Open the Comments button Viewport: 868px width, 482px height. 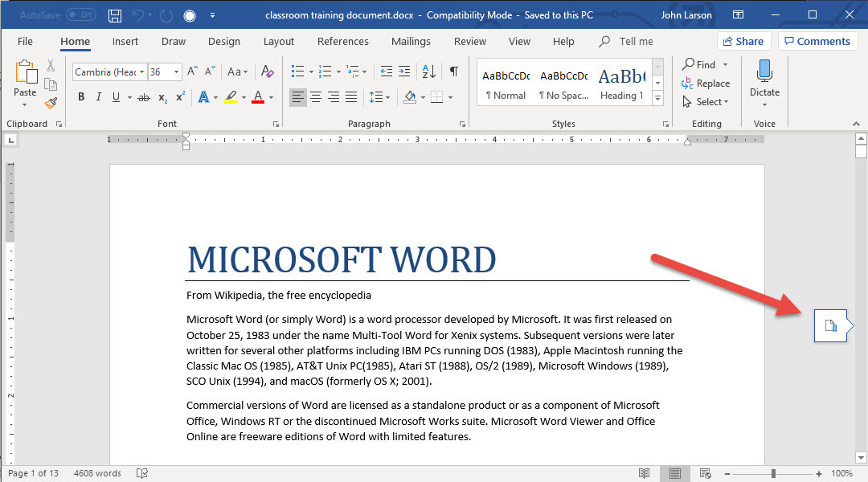[817, 42]
